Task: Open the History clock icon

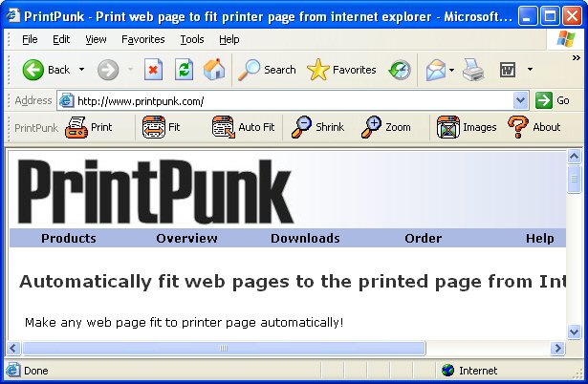Action: (x=400, y=70)
